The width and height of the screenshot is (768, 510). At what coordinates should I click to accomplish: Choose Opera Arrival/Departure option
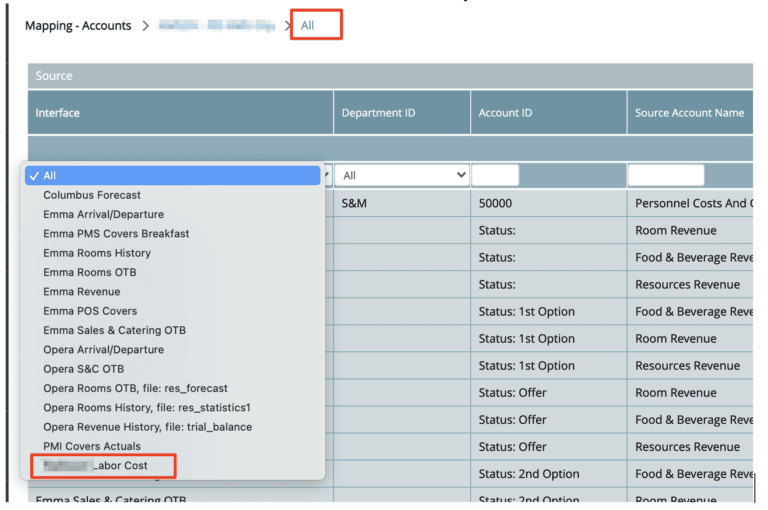pos(103,350)
